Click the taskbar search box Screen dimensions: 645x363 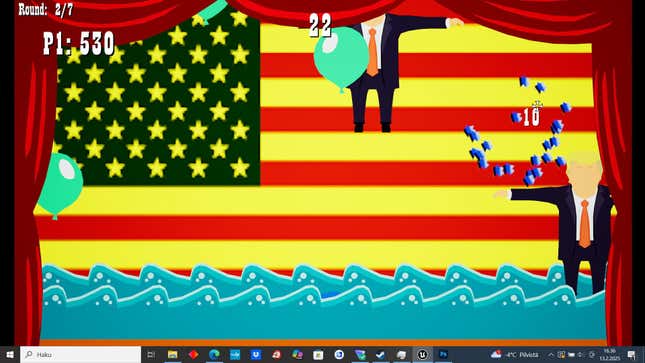81,354
